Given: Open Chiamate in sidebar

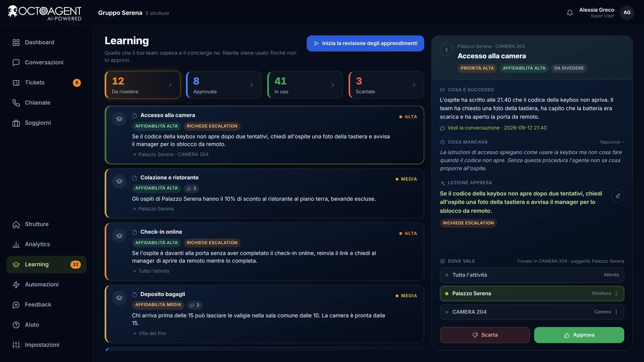Looking at the screenshot, I should (46, 103).
